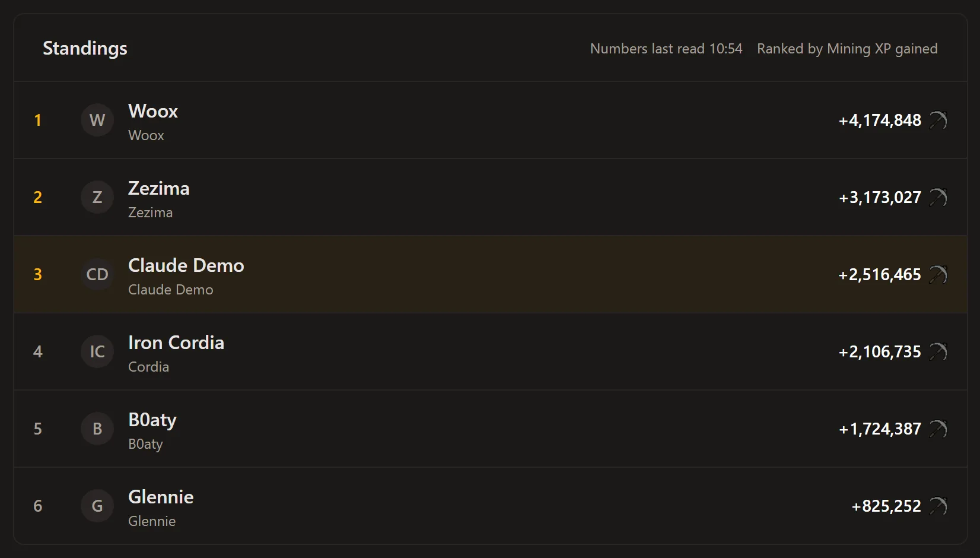Click the pickaxe icon beside +3,173,027
Screen dimensions: 980x558
coord(938,197)
